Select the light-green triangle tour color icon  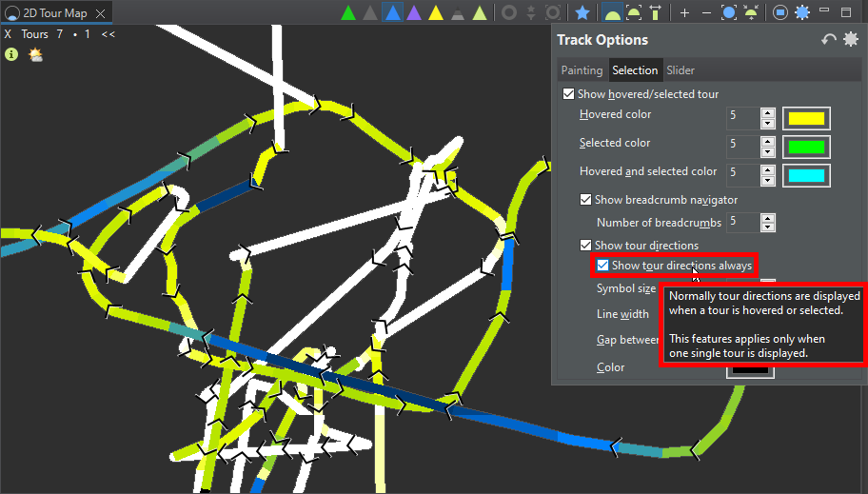point(480,12)
